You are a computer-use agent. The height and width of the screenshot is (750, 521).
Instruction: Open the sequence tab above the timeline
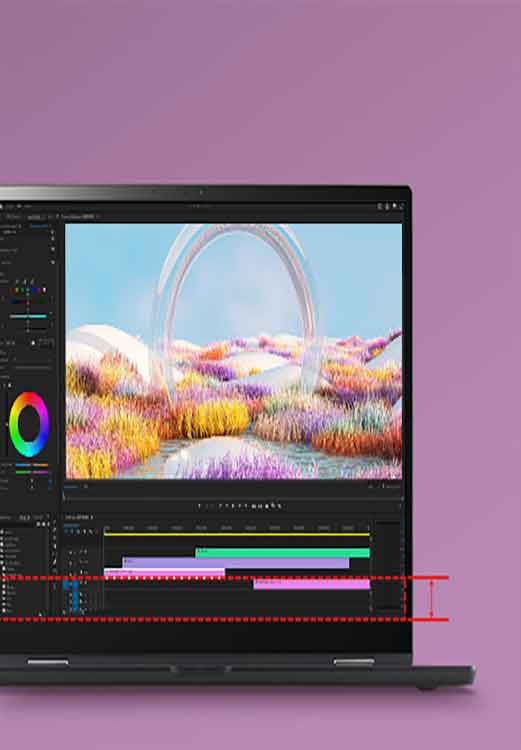[79, 517]
